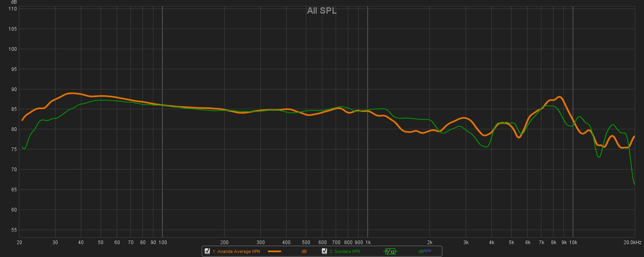The width and height of the screenshot is (644, 257).
Task: Click the green dB NEW readout for Sundara
Action: pyautogui.click(x=424, y=251)
